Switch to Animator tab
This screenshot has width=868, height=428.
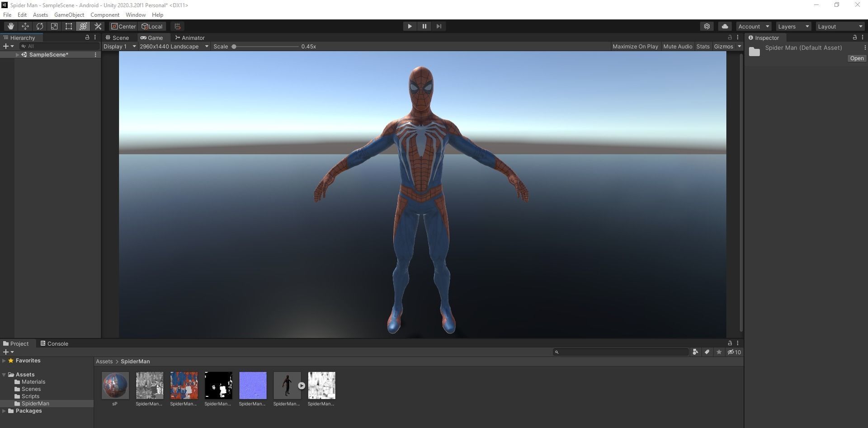click(x=190, y=38)
